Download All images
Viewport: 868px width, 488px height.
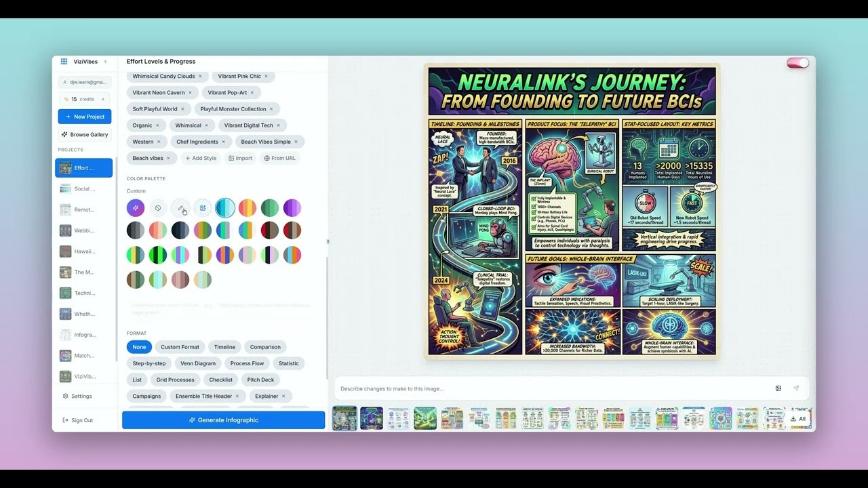[x=798, y=419]
